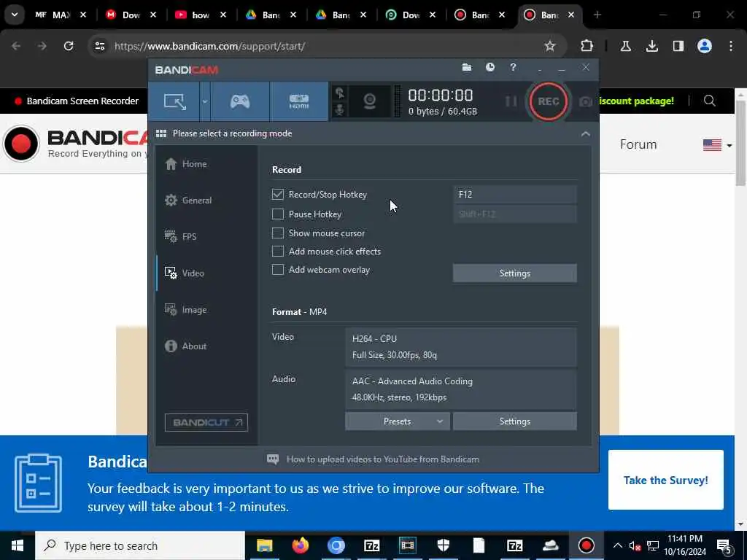The height and width of the screenshot is (560, 747).
Task: Open browser downloads icon
Action: 651,46
